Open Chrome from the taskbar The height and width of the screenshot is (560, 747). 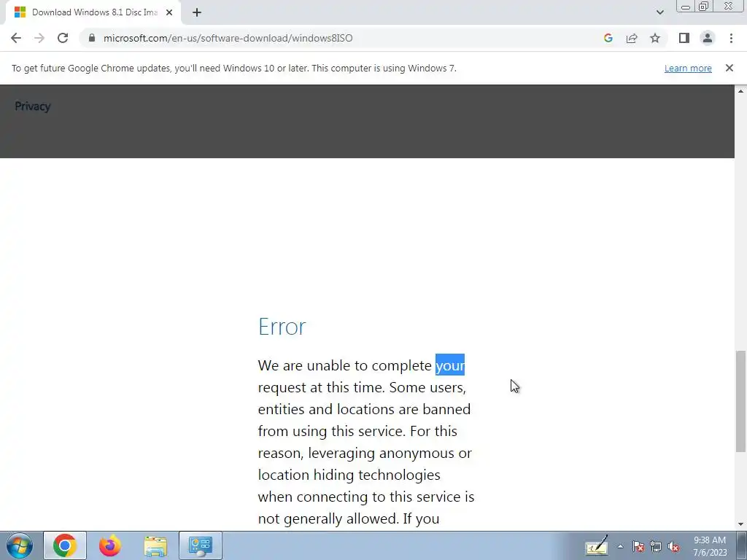[65, 545]
